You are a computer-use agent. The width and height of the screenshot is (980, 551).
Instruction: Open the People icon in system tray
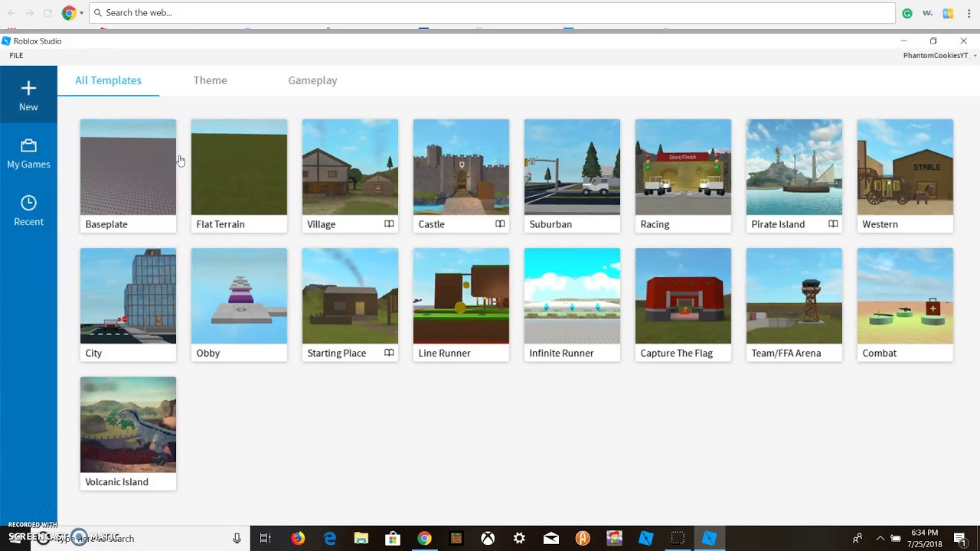(857, 538)
